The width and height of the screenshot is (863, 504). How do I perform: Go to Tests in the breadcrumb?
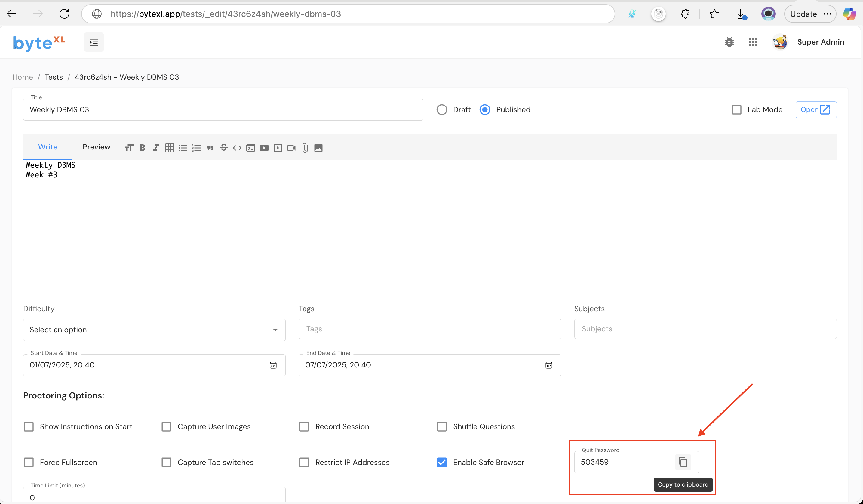pos(54,77)
